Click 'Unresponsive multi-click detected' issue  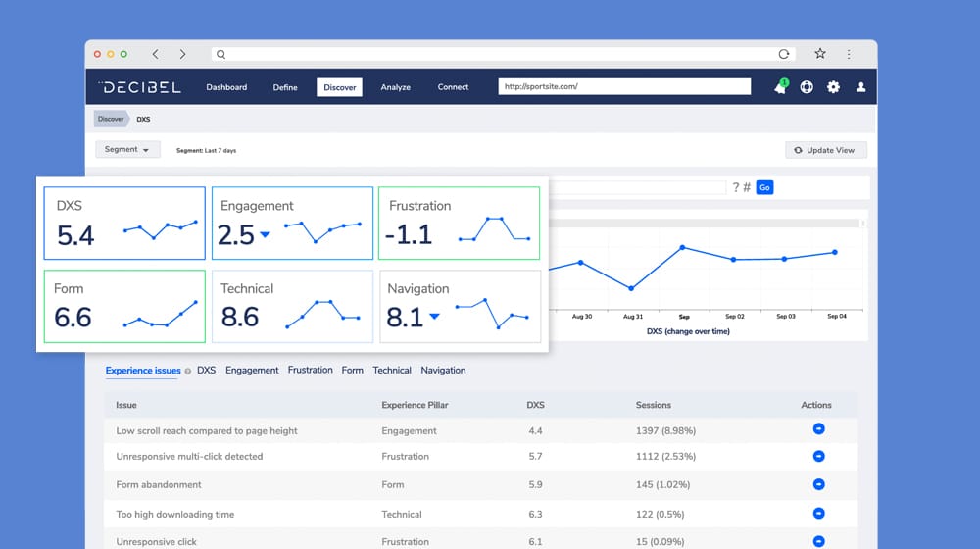point(189,457)
